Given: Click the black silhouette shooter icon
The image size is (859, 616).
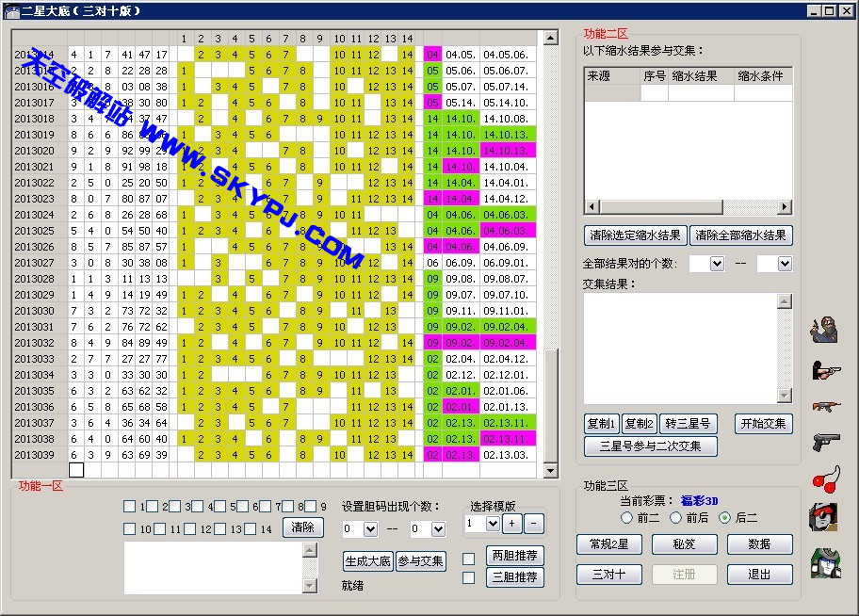Looking at the screenshot, I should [825, 369].
